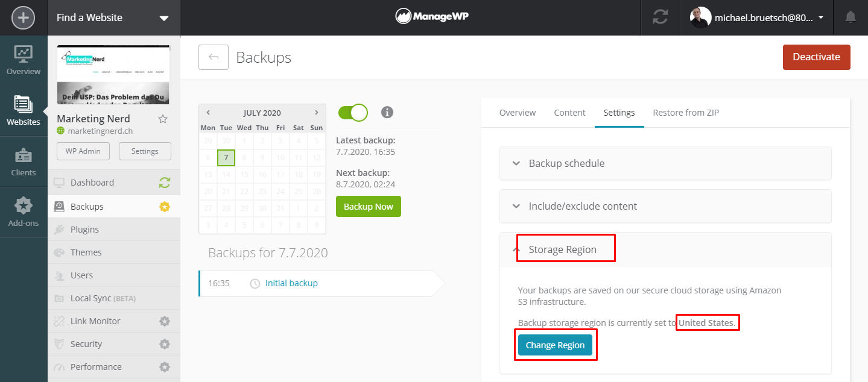The image size is (868, 382).
Task: Go back using the arrow button
Action: (214, 57)
